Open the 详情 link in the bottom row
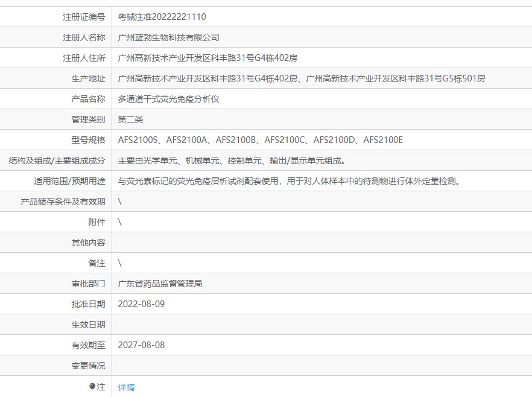 click(126, 387)
